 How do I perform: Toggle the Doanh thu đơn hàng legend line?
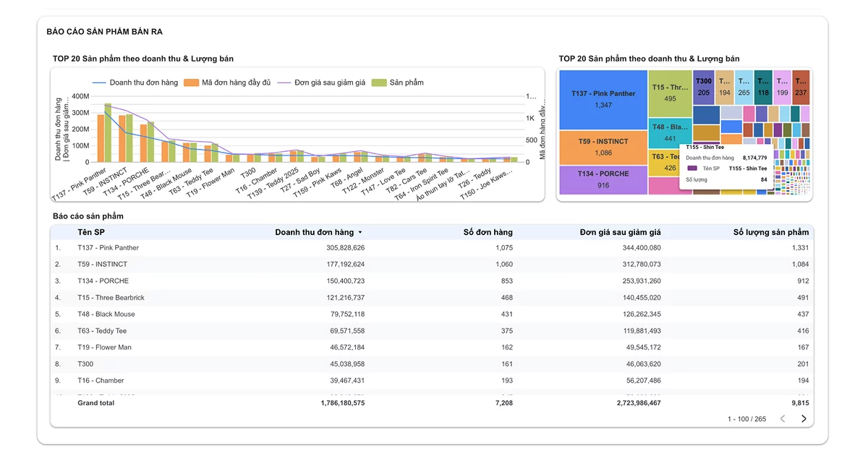[135, 82]
